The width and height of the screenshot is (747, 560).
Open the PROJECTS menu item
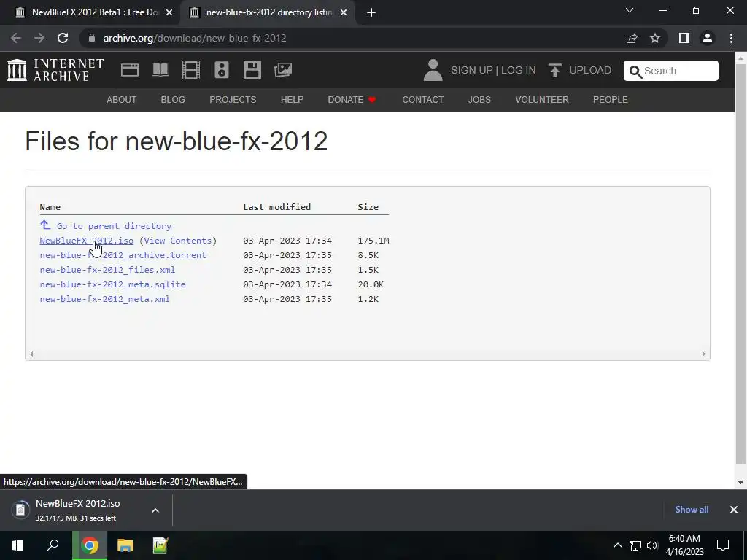[233, 99]
